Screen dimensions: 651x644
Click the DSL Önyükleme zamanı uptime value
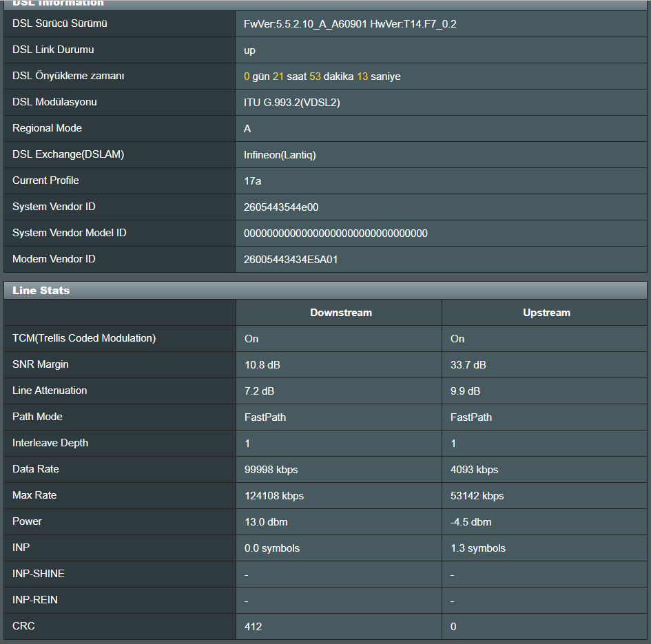[322, 76]
